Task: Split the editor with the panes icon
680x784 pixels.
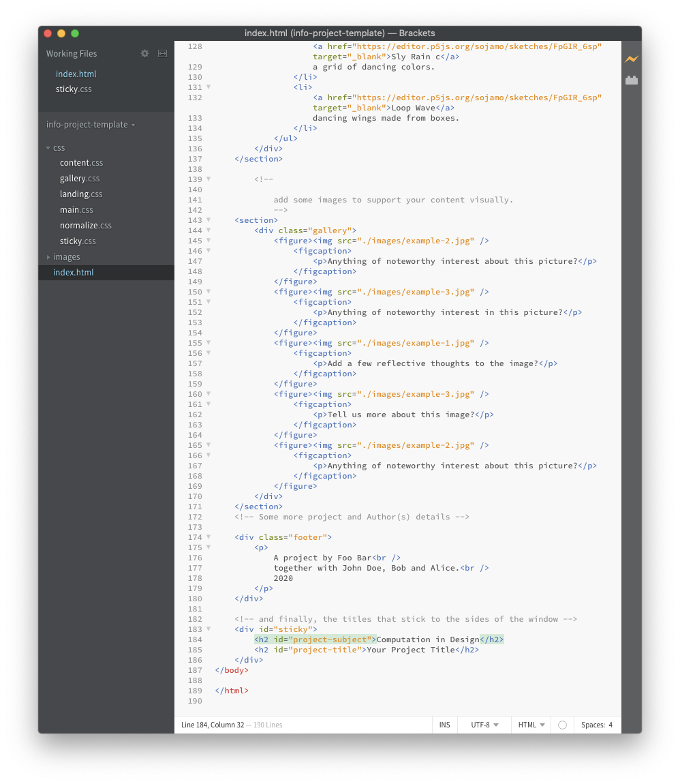Action: (x=162, y=53)
